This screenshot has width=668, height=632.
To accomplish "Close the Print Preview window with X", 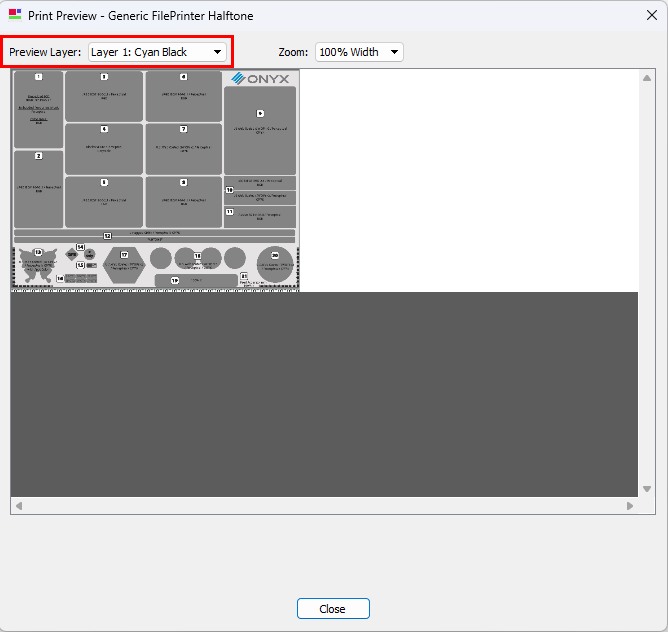I will tap(651, 15).
